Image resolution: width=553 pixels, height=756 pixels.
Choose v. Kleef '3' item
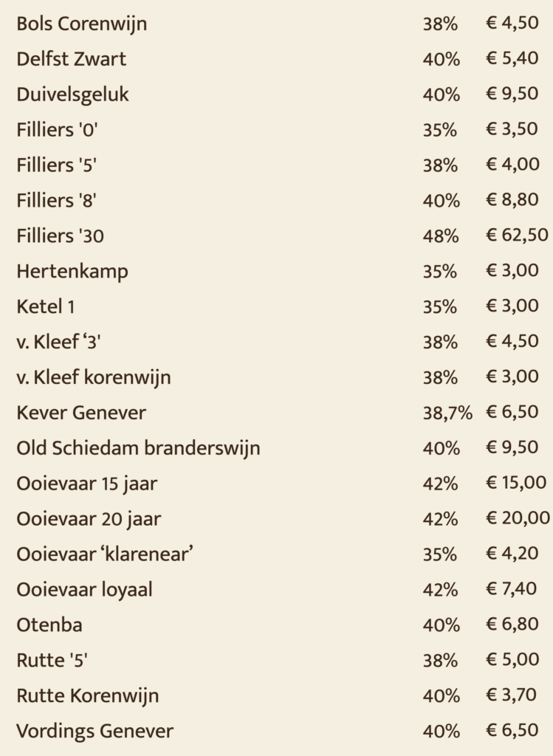58,342
